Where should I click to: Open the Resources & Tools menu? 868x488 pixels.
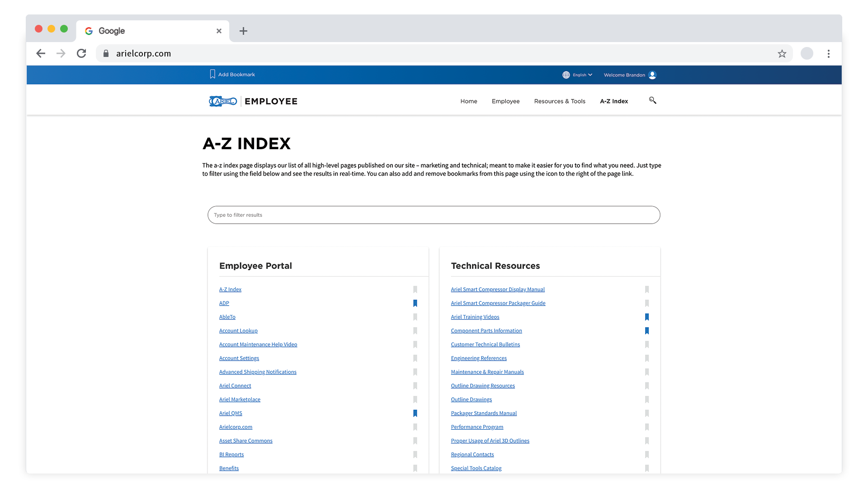tap(560, 101)
